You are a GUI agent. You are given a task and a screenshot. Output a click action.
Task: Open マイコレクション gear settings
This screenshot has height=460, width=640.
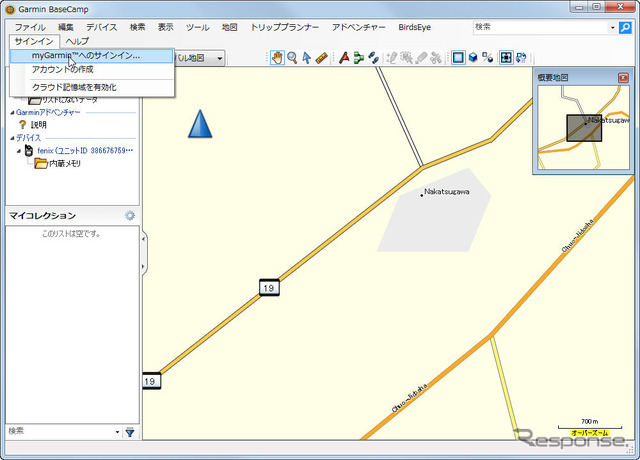click(x=130, y=215)
